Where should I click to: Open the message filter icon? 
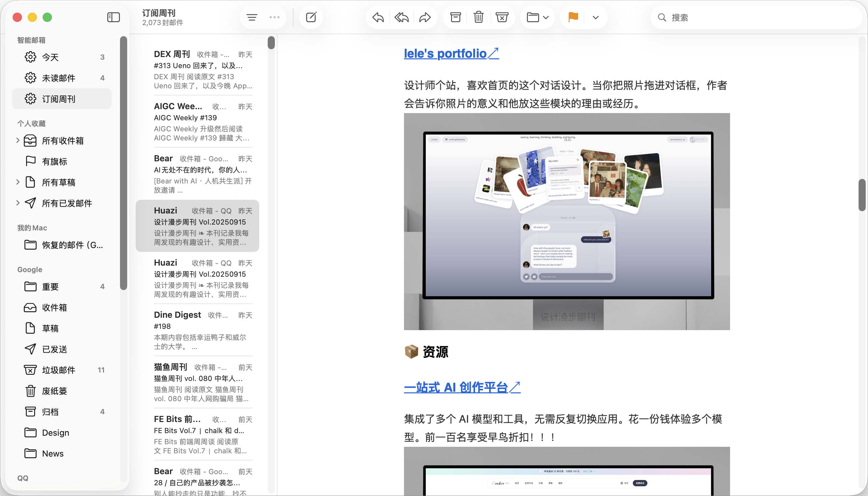[x=252, y=17]
